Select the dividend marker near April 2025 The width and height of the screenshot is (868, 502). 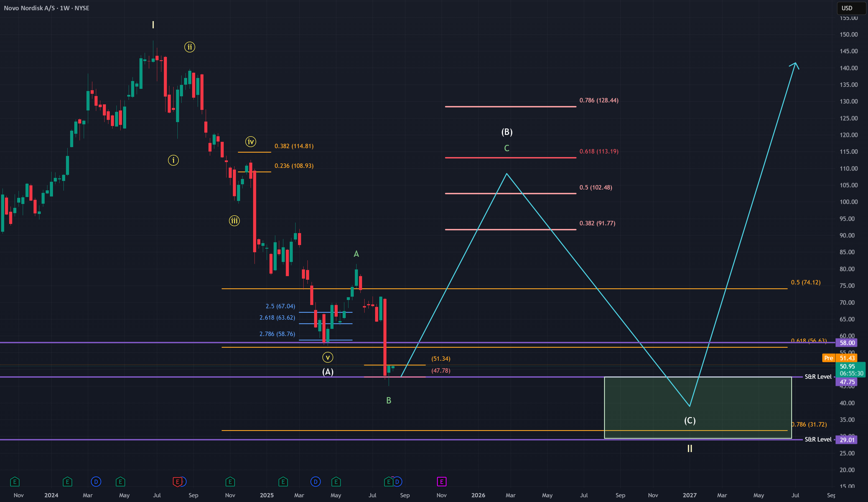[x=315, y=482]
